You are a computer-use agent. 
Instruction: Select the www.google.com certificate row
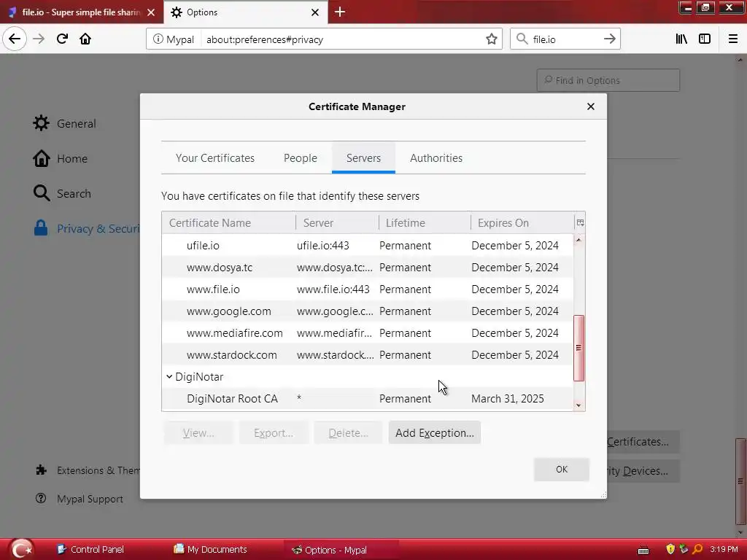pos(368,311)
